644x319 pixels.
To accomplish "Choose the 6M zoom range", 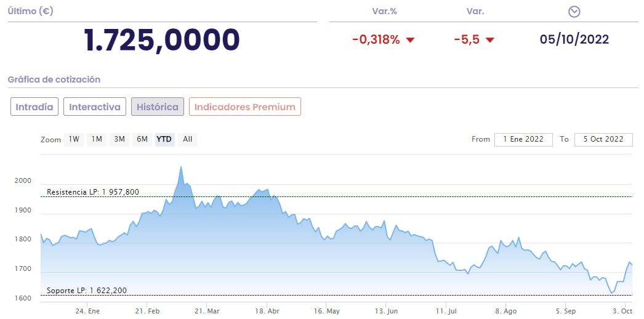I will (142, 139).
